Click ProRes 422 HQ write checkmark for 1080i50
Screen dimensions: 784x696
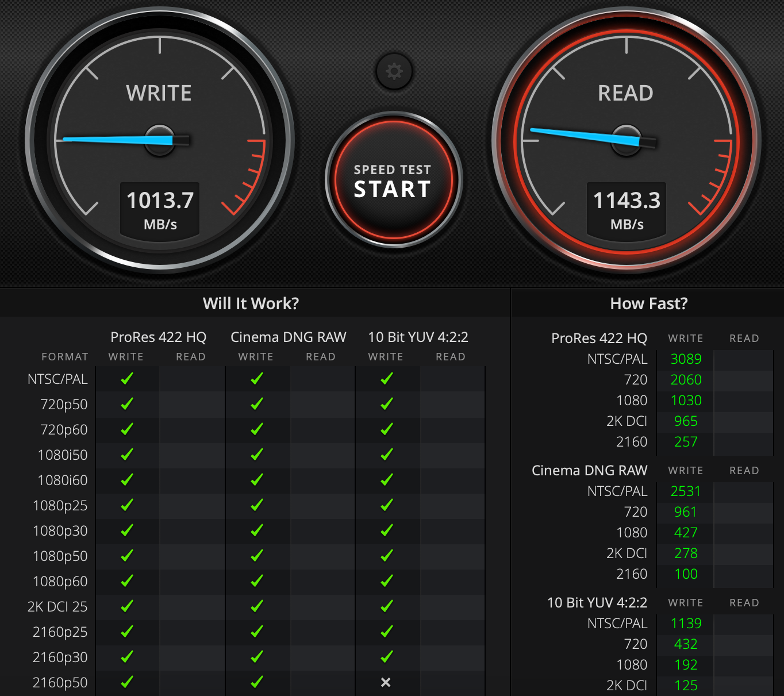(x=127, y=454)
